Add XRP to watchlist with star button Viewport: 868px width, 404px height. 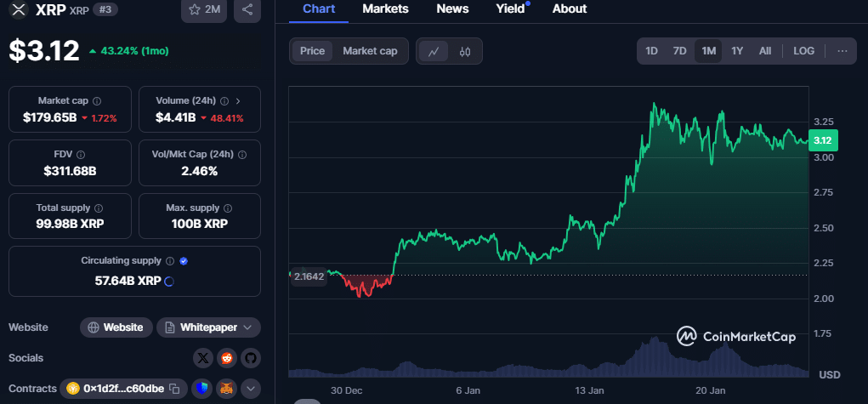tap(204, 10)
